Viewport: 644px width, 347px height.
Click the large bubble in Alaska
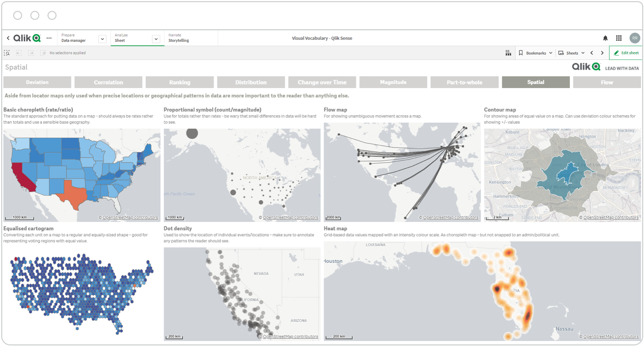192,133
